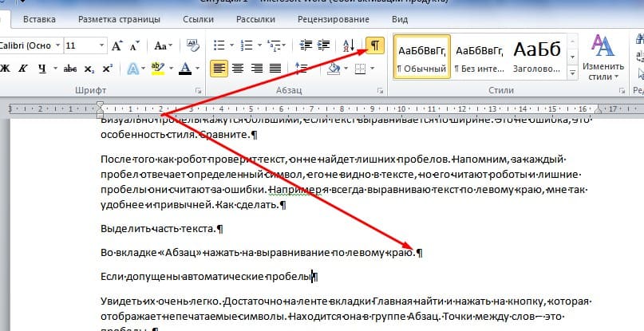The image size is (644, 331).
Task: Click the Multilevel list icon
Action: (273, 45)
